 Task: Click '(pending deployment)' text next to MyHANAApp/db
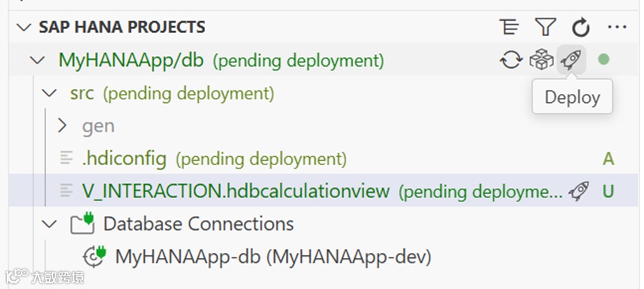[x=298, y=61]
